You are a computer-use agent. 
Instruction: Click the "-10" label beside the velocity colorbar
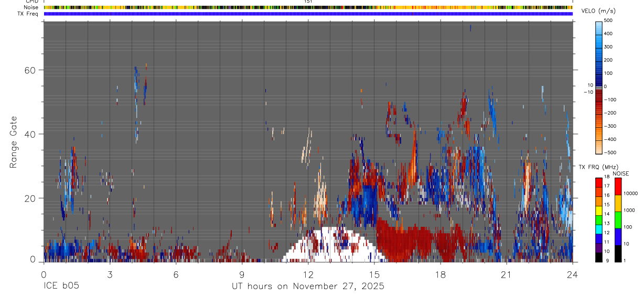tap(588, 92)
